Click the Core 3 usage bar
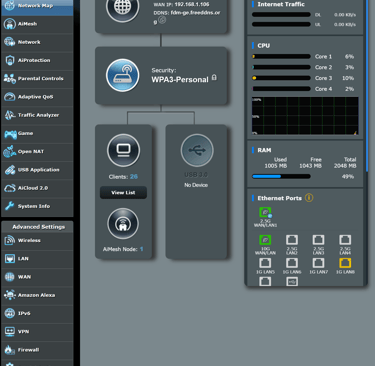 (281, 78)
